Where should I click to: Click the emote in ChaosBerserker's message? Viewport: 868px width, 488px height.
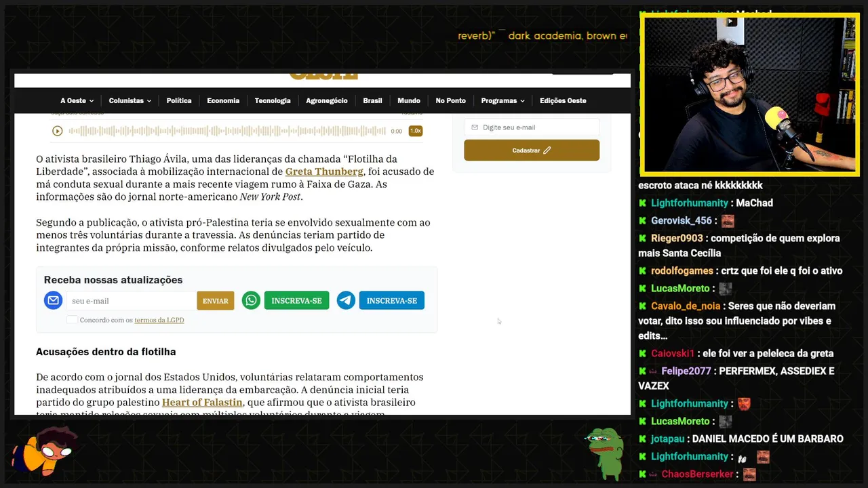749,474
